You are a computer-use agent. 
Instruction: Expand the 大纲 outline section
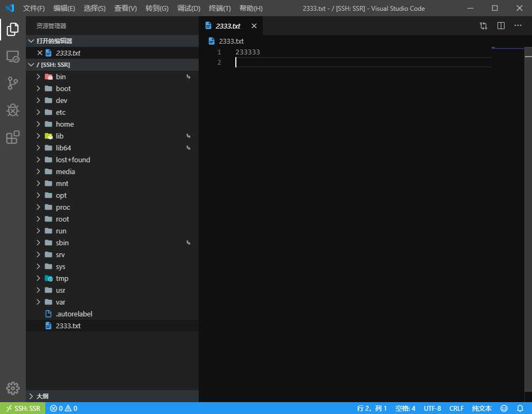click(x=113, y=396)
